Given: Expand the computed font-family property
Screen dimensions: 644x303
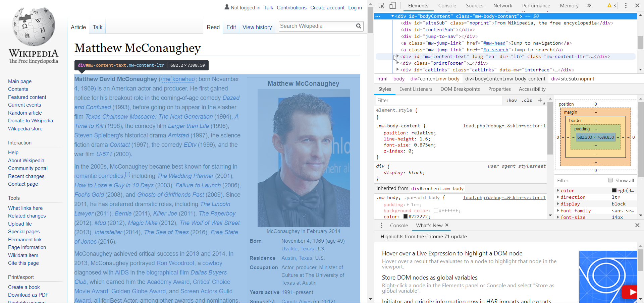Looking at the screenshot, I should click(x=558, y=210).
